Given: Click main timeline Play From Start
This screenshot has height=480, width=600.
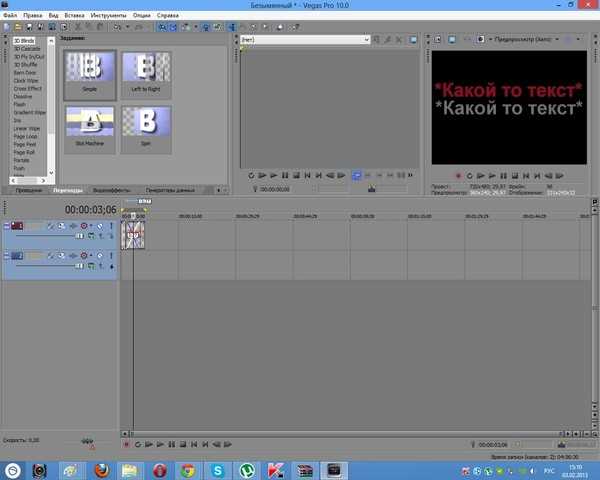Looking at the screenshot, I should [148, 444].
